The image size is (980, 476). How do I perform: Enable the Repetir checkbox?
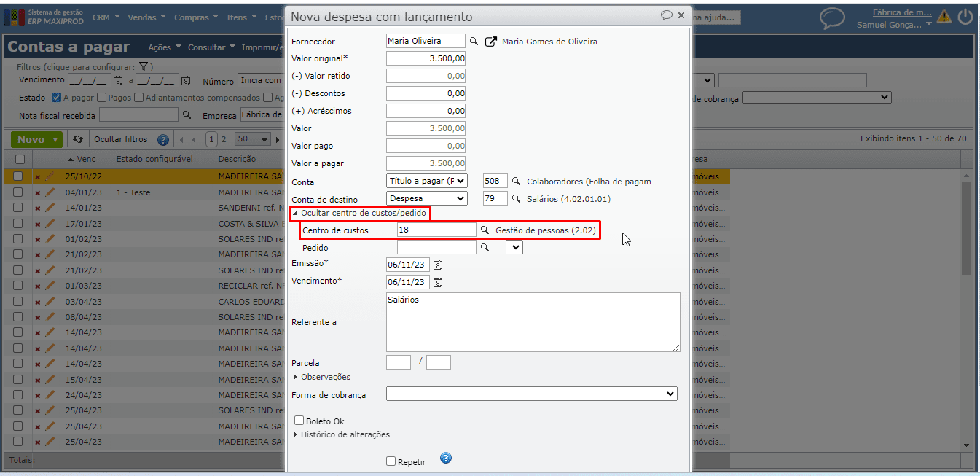click(391, 461)
